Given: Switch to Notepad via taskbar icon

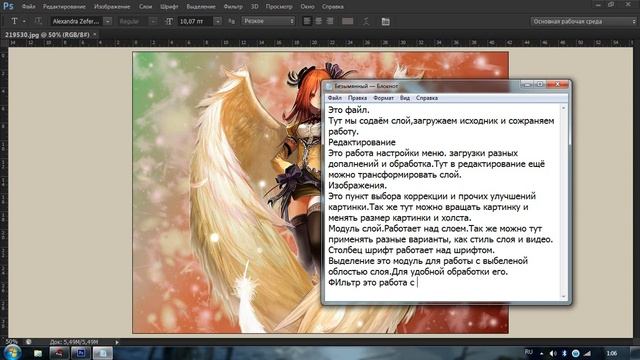Looking at the screenshot, I should click(102, 353).
